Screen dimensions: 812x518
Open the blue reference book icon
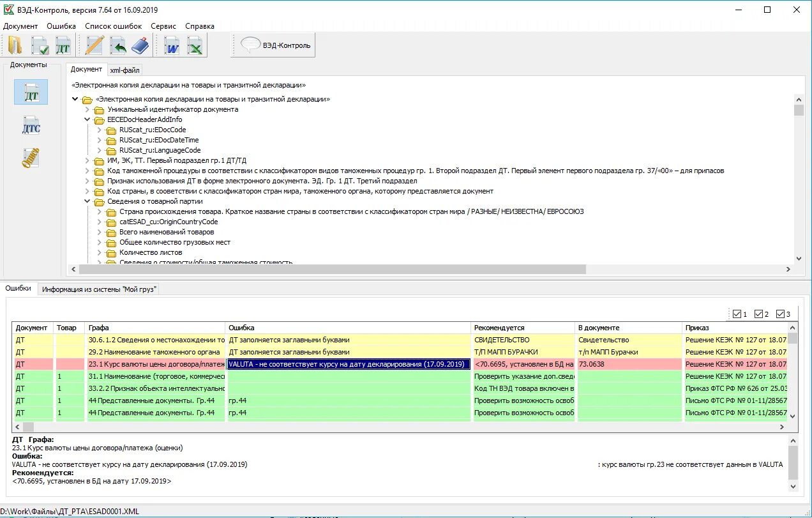pyautogui.click(x=140, y=45)
